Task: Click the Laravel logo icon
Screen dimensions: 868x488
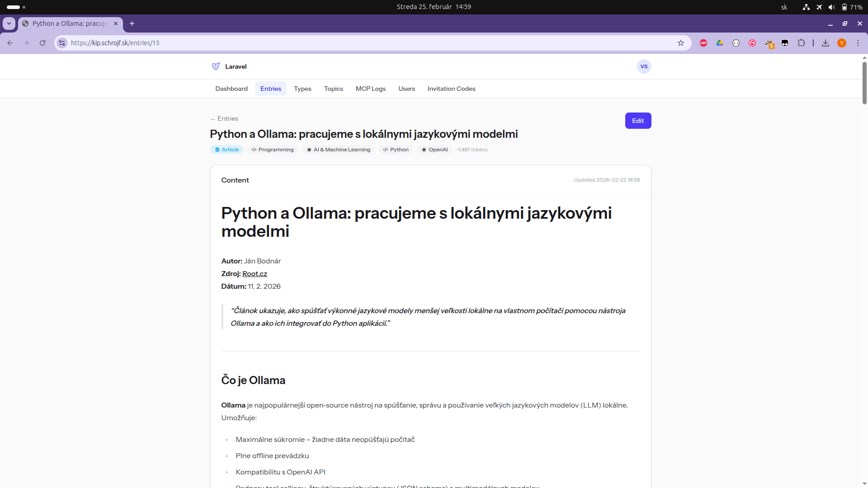Action: [x=216, y=66]
